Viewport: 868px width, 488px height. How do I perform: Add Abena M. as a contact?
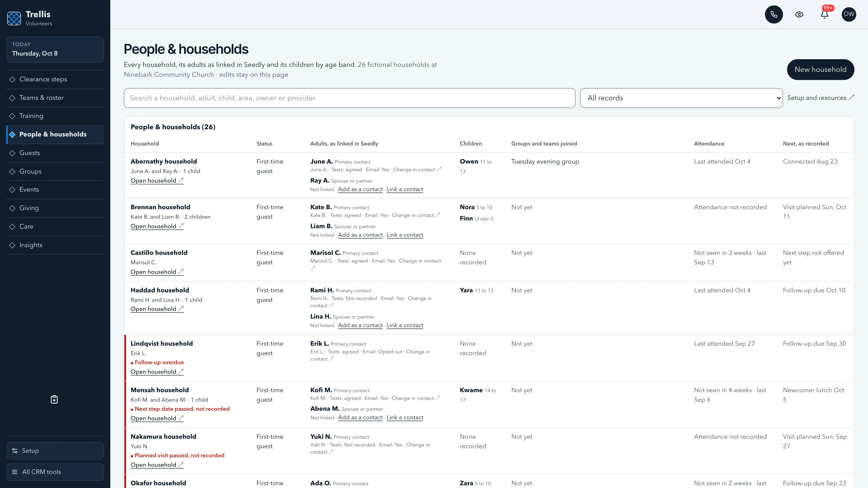(x=360, y=418)
